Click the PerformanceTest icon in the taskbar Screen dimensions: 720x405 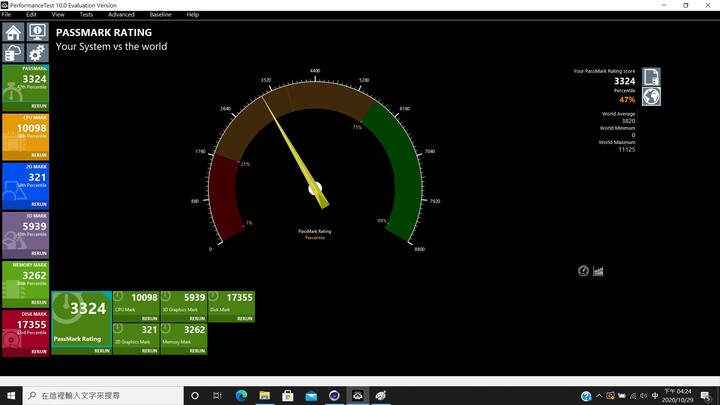[358, 395]
